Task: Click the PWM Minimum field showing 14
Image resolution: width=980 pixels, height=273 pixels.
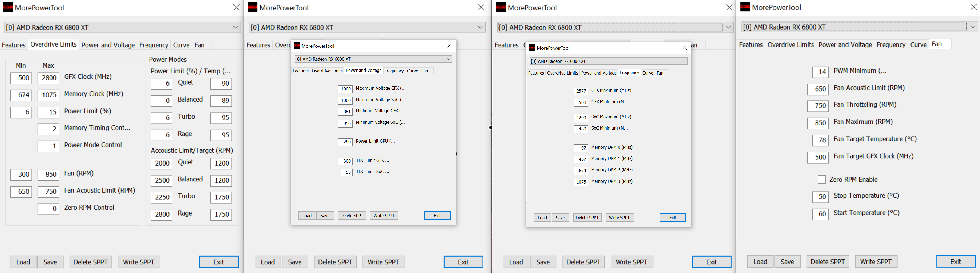Action: tap(820, 72)
